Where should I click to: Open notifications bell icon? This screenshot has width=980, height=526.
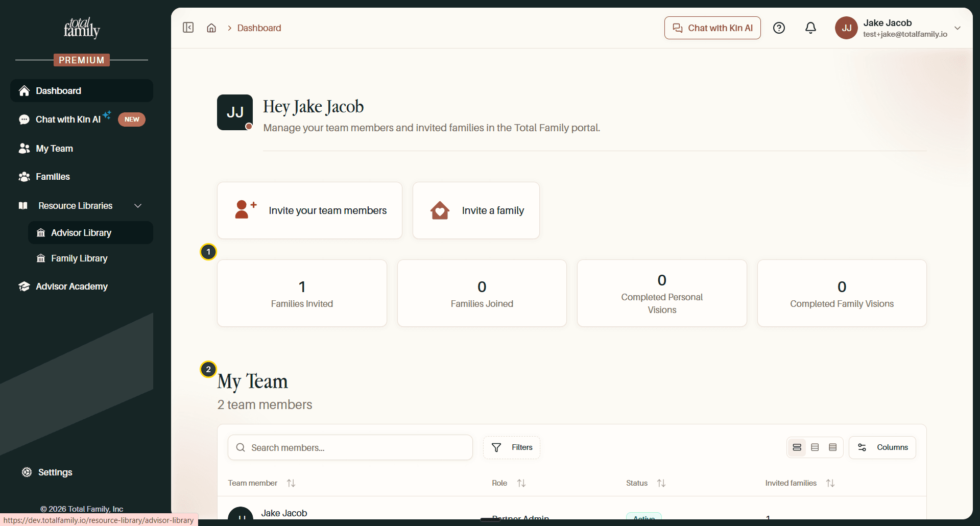(810, 28)
